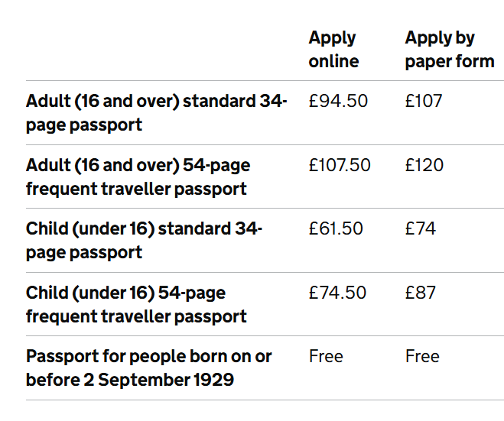Click the £120 paper form price

pyautogui.click(x=424, y=165)
